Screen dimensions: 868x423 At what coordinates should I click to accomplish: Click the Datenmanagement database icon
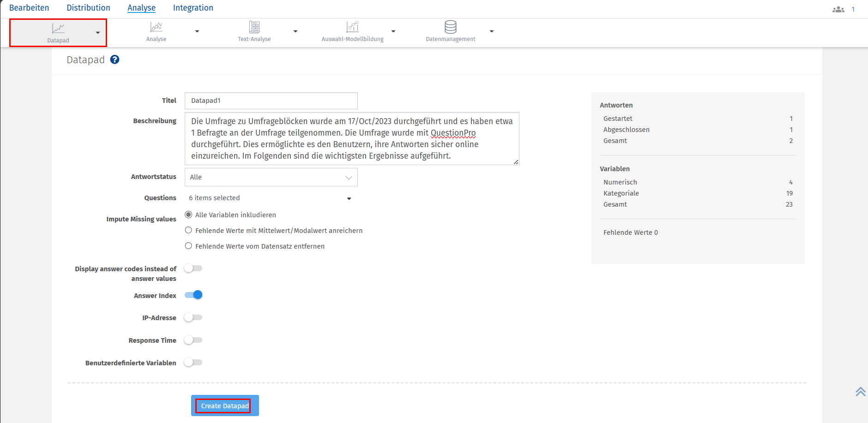(x=450, y=27)
